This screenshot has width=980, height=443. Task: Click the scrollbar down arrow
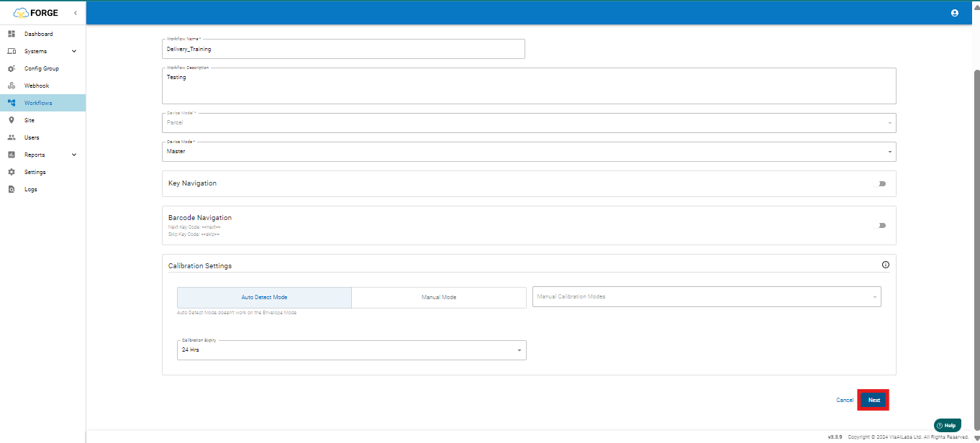tap(976, 438)
